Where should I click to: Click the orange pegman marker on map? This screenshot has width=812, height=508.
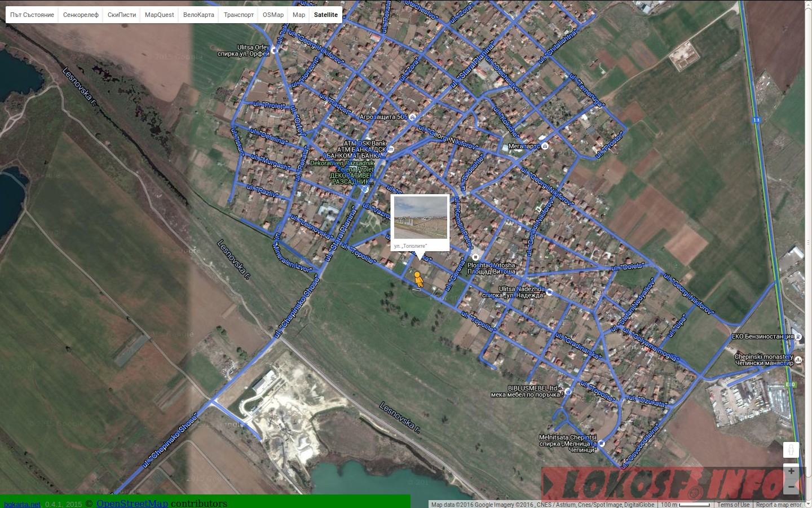pyautogui.click(x=418, y=279)
